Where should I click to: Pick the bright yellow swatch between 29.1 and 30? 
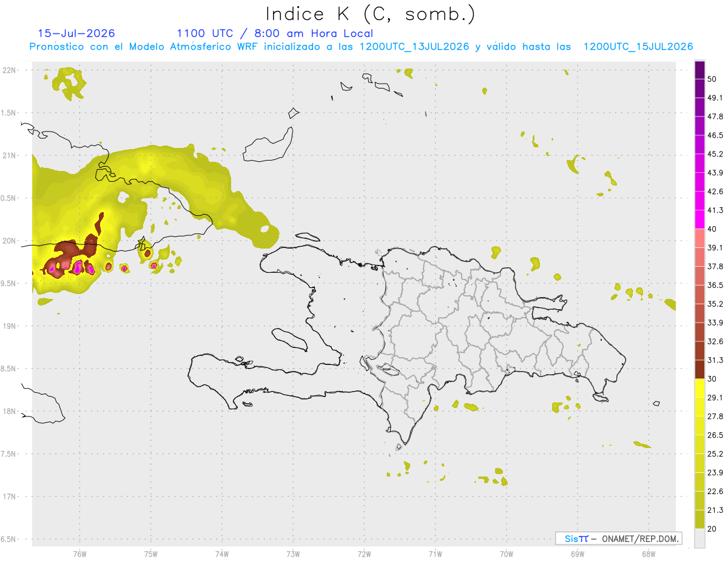(x=699, y=389)
